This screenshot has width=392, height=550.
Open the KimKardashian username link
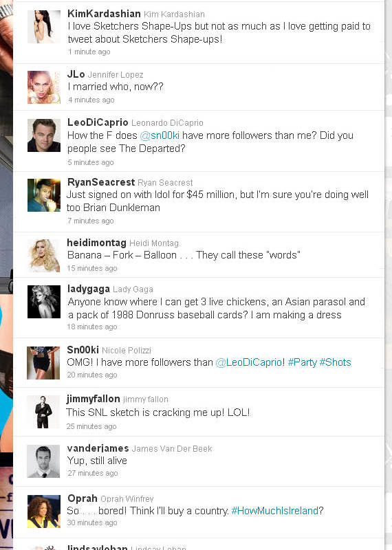click(104, 14)
